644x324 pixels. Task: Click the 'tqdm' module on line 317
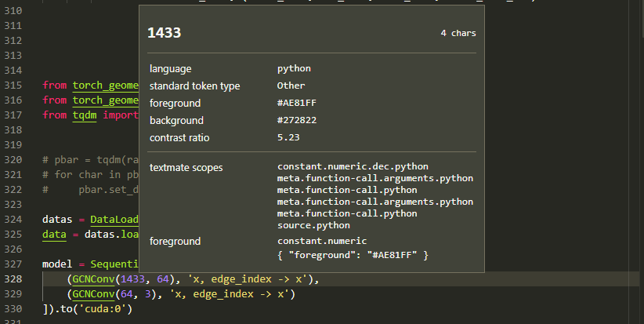pos(85,115)
